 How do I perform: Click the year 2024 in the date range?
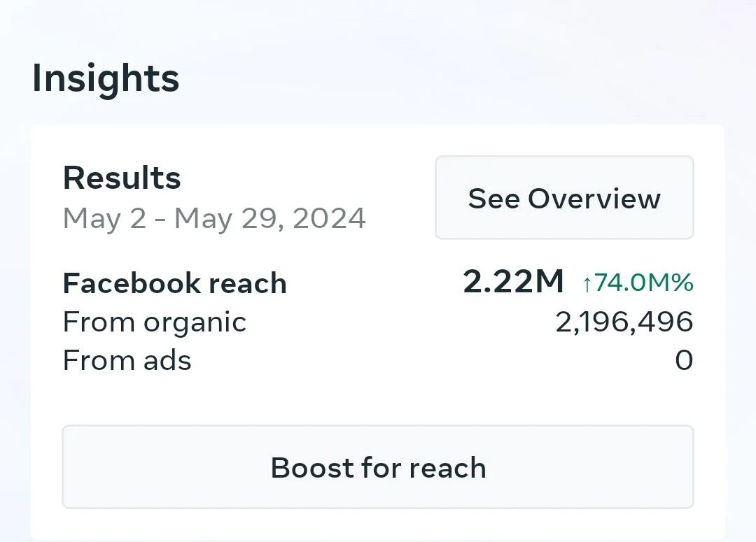(329, 218)
